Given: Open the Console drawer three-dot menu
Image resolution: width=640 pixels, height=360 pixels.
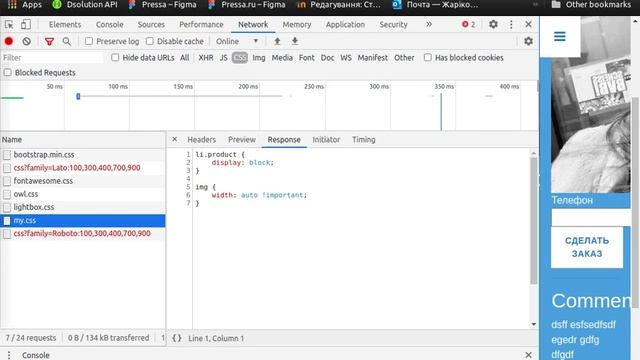Looking at the screenshot, I should click(x=9, y=355).
